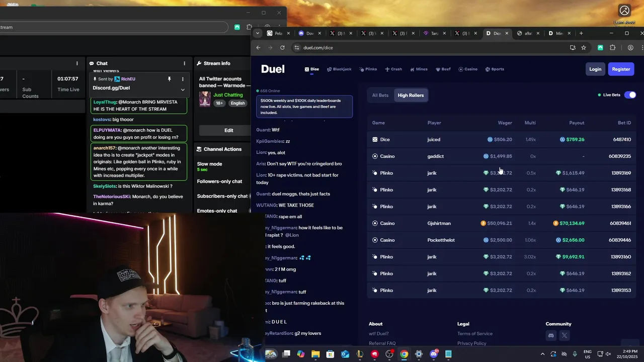Viewport: 644px width, 362px height.
Task: Open Microsoft Store from the taskbar
Action: pyautogui.click(x=330, y=354)
